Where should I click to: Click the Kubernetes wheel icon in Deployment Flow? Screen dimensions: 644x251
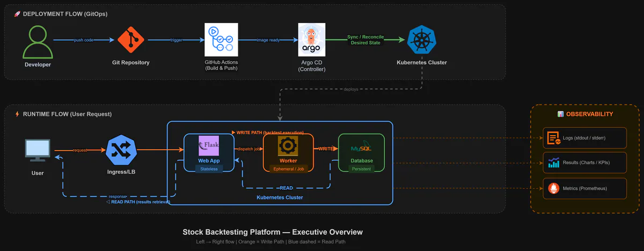(x=422, y=40)
